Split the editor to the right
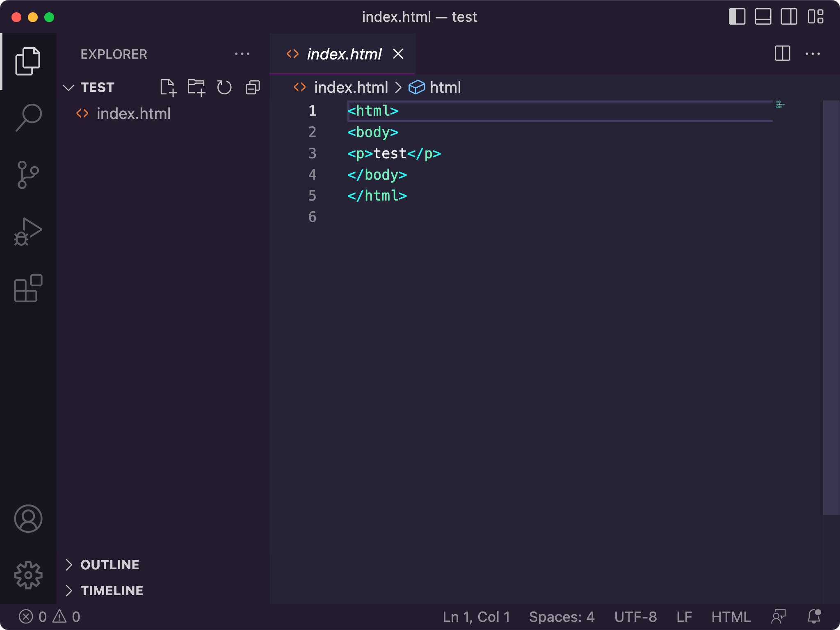The image size is (840, 630). coord(783,54)
